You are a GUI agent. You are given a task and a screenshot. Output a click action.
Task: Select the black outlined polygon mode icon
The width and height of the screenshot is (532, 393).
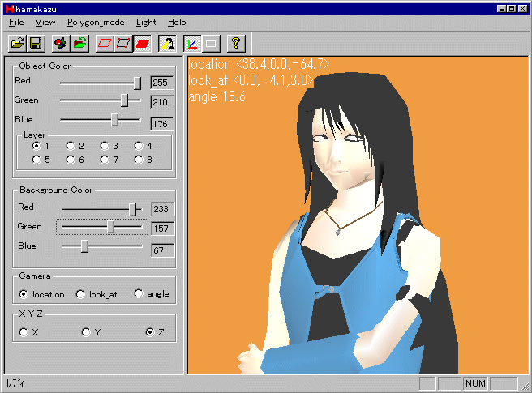(123, 44)
